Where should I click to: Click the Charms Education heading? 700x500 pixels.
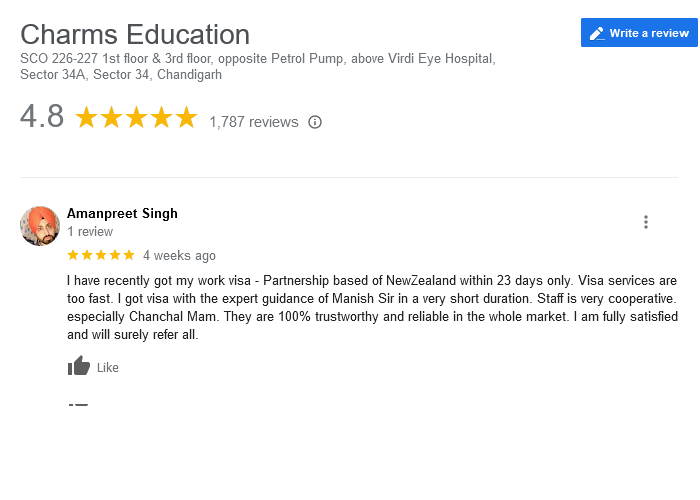135,34
